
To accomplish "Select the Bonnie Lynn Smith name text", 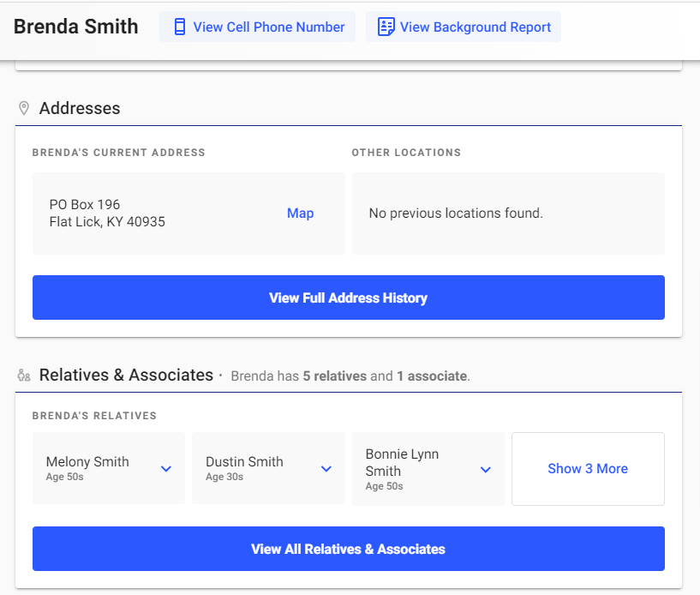I will point(402,462).
